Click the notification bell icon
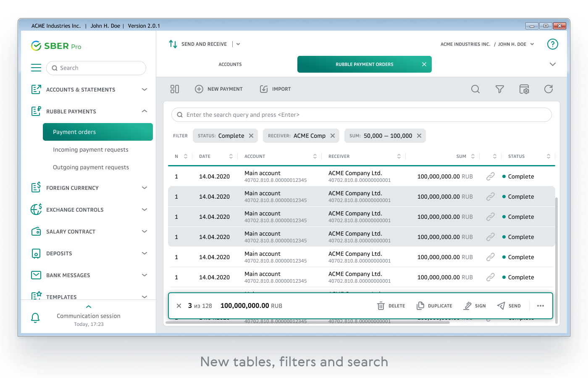Image resolution: width=588 pixels, height=378 pixels. click(36, 318)
